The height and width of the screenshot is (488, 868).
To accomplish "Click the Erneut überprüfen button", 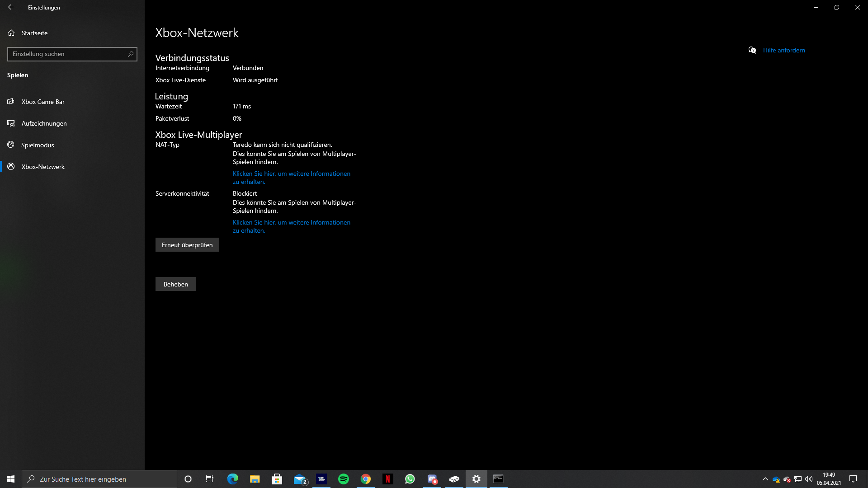I will [x=187, y=245].
